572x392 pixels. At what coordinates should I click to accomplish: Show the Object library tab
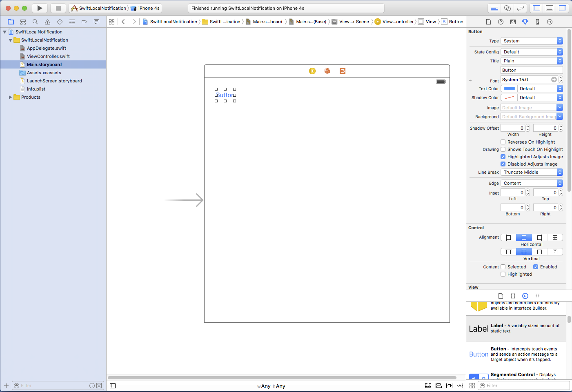click(525, 296)
